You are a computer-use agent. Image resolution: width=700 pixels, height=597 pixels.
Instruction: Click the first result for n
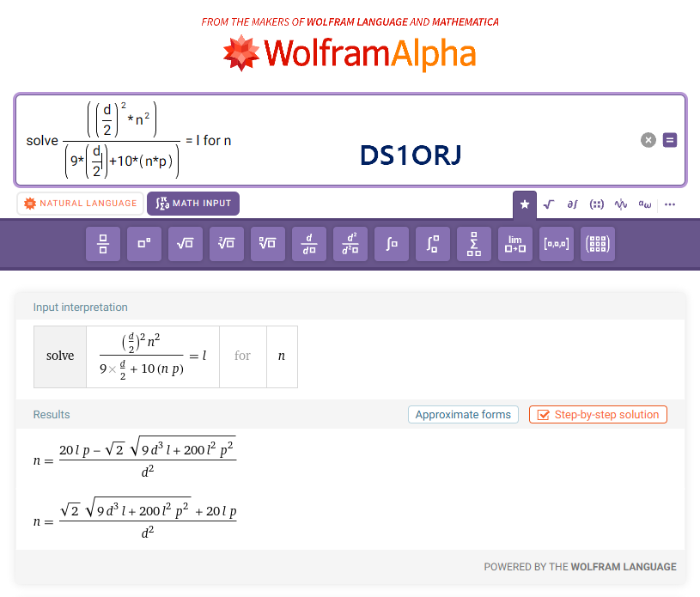tap(135, 458)
